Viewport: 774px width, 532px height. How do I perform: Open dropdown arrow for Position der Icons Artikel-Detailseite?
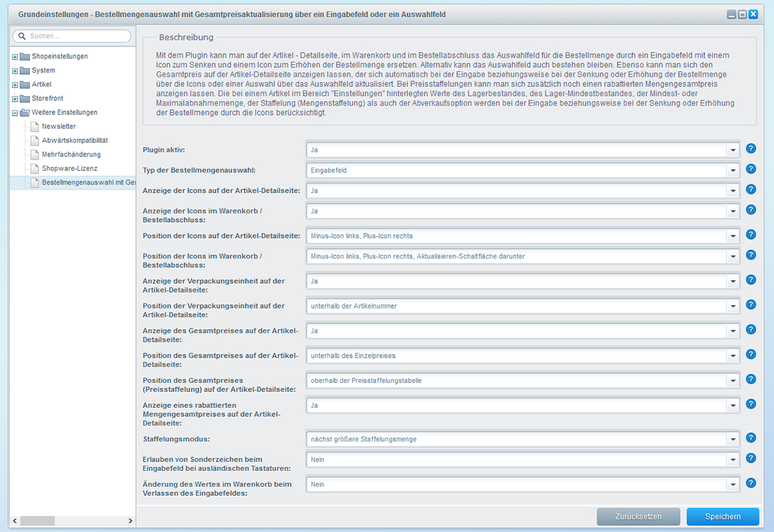click(x=733, y=236)
